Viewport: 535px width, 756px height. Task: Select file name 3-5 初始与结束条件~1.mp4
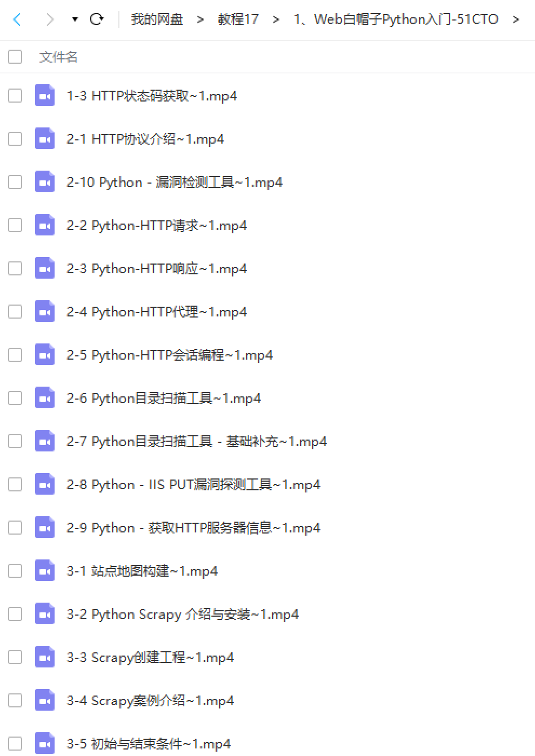(x=149, y=744)
